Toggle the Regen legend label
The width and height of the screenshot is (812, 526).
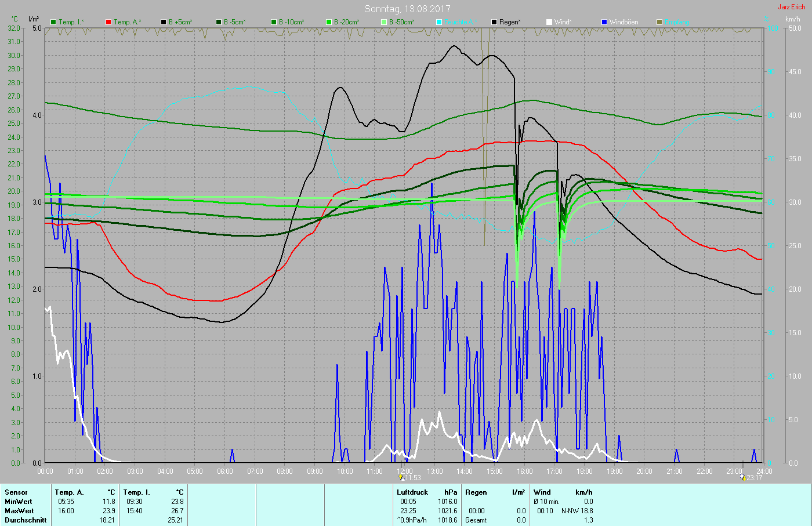tap(510, 22)
